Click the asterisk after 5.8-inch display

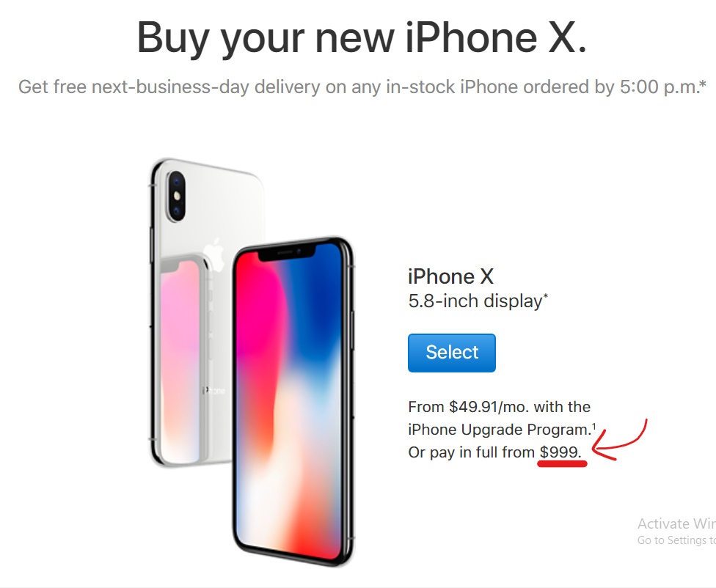[545, 297]
